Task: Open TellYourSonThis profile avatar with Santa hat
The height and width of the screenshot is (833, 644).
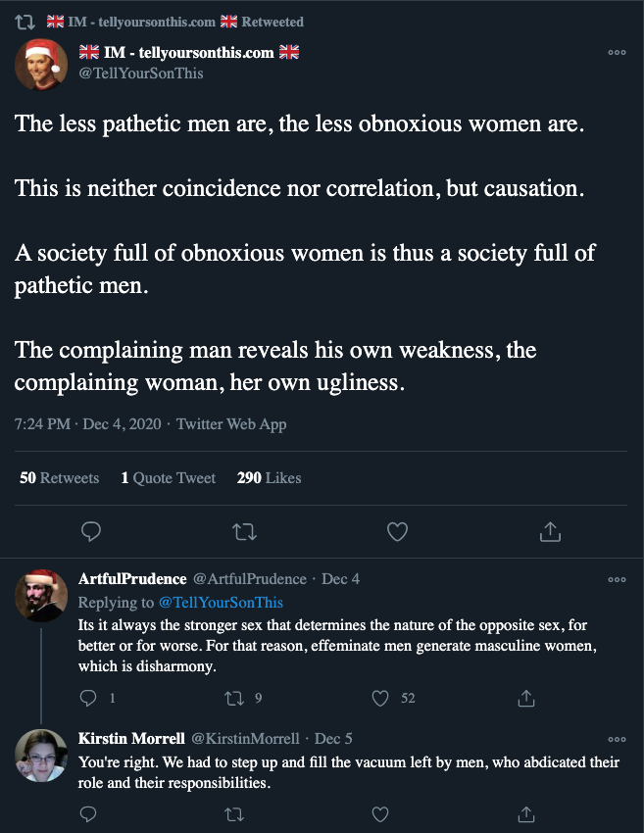Action: point(41,64)
